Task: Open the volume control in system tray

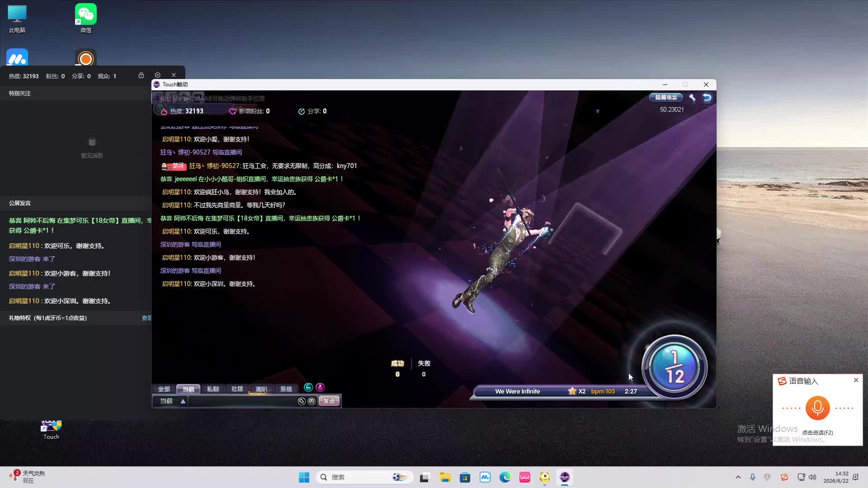Action: 812,477
